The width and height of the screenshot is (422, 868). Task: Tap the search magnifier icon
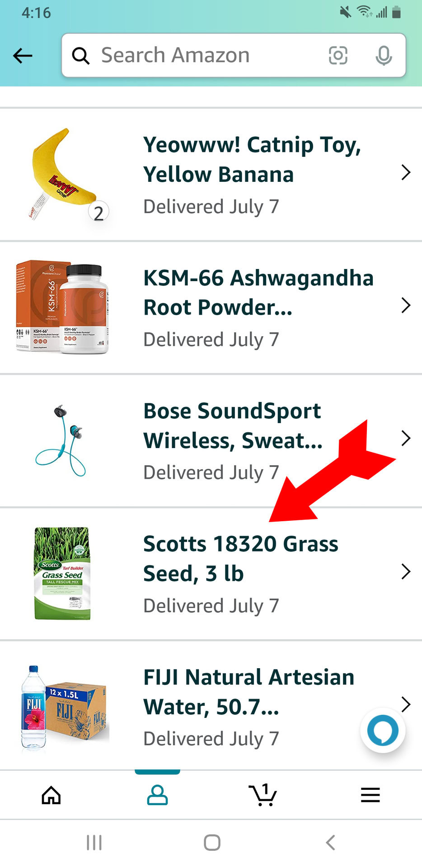pos(81,55)
